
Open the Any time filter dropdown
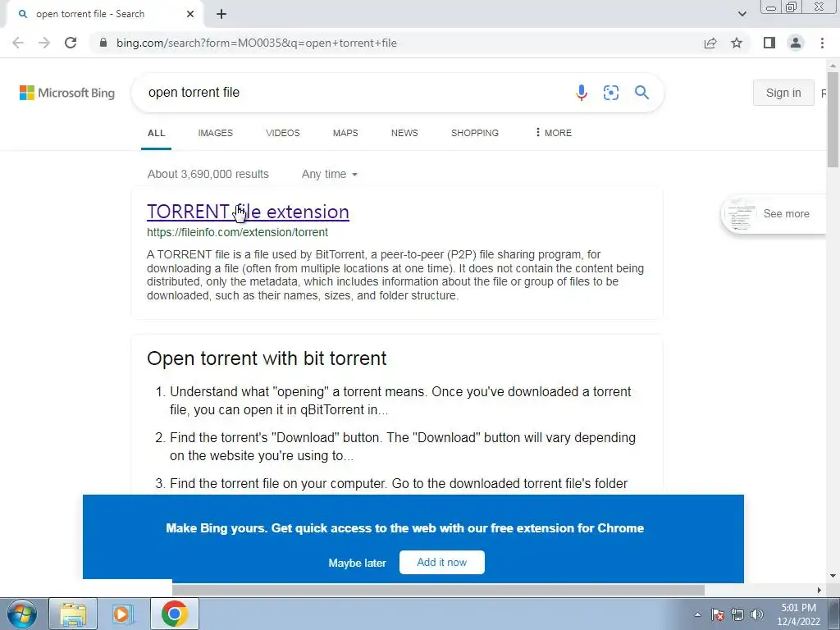point(330,174)
